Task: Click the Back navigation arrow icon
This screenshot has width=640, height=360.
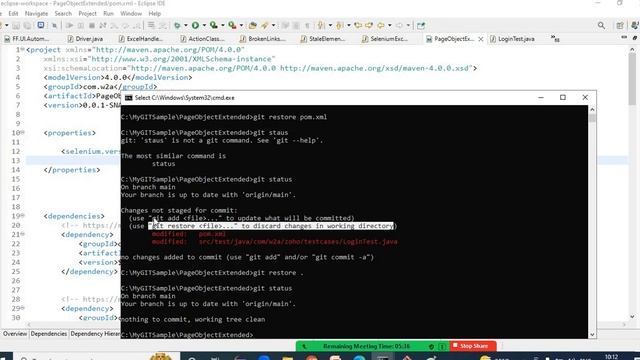Action: pos(381,25)
